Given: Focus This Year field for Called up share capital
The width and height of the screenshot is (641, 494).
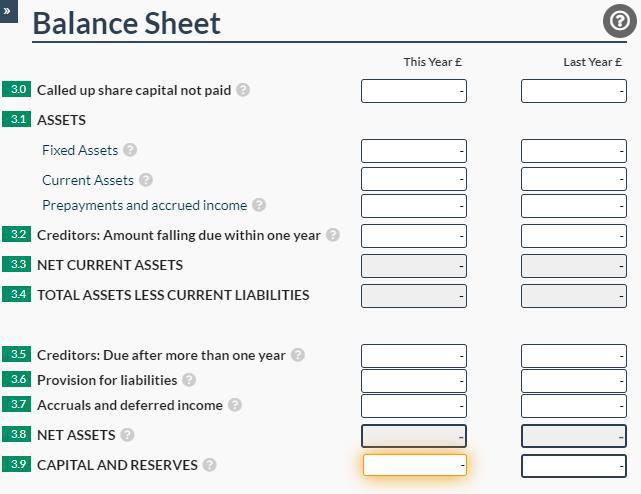Looking at the screenshot, I should [x=414, y=91].
